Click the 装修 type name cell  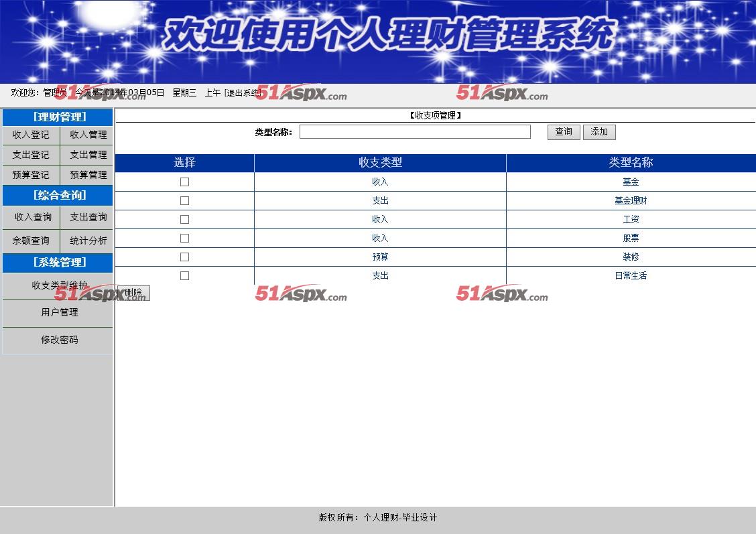click(x=631, y=257)
